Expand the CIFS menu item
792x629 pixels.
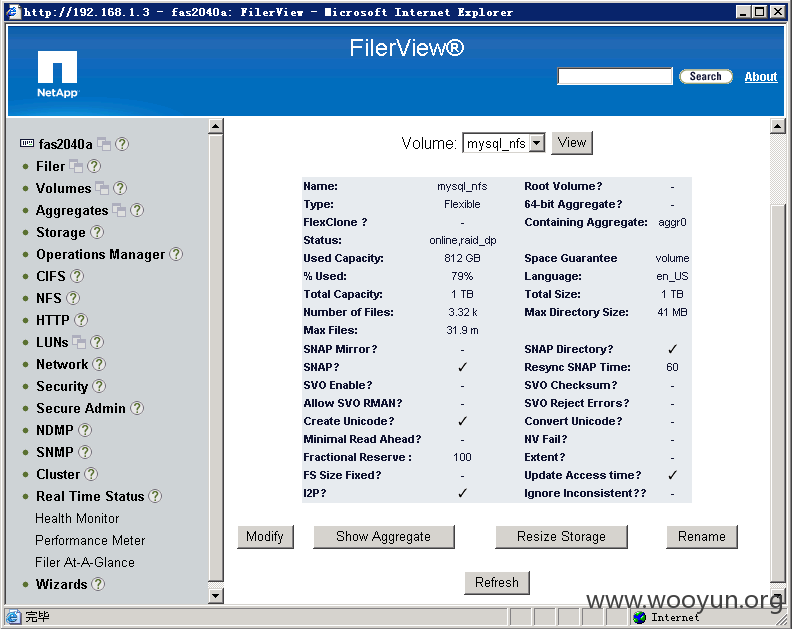coord(51,276)
